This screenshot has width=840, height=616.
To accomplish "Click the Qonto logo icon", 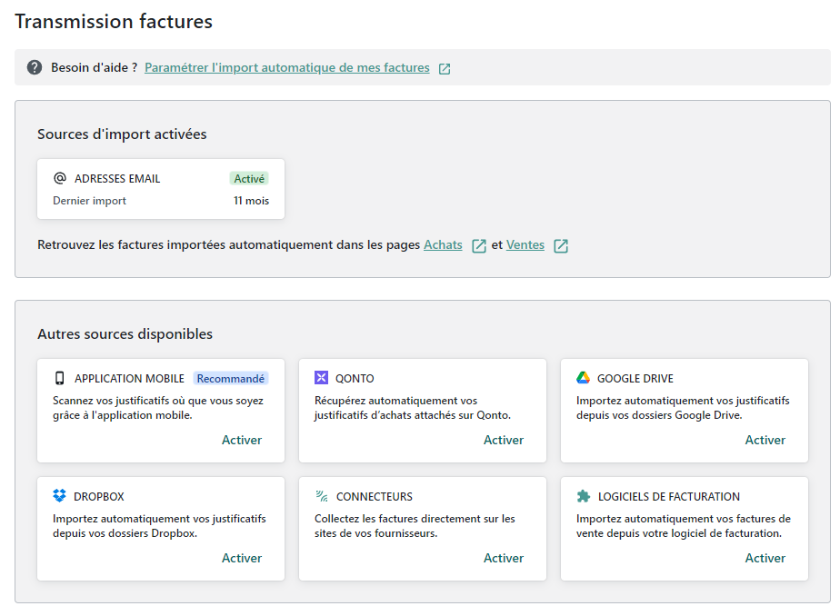I will pyautogui.click(x=322, y=378).
